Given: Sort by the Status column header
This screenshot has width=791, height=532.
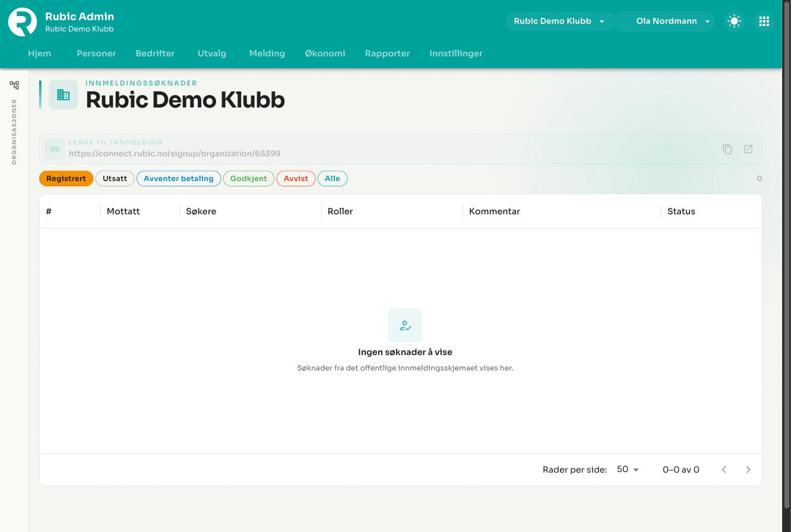Looking at the screenshot, I should pyautogui.click(x=681, y=211).
